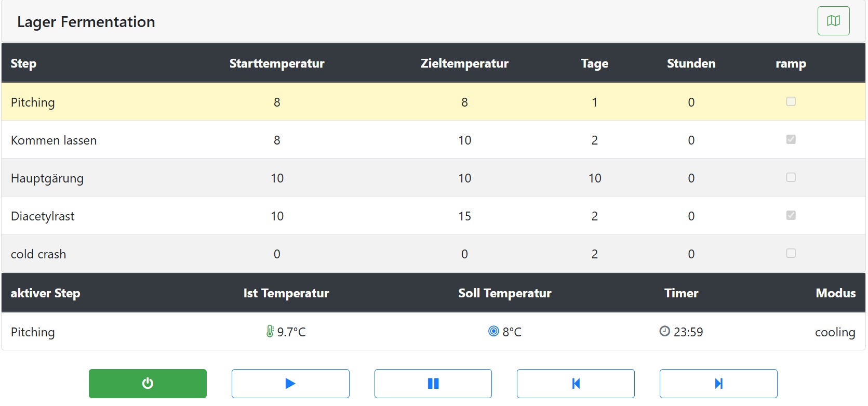Select the Pitching row in steps table
Image resolution: width=868 pixels, height=406 pixels.
pyautogui.click(x=33, y=102)
